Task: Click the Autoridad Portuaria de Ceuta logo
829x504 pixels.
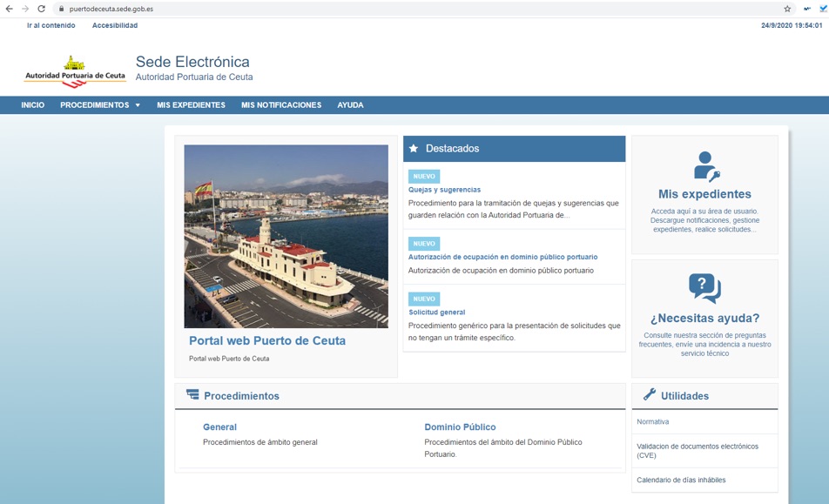Action: (x=75, y=72)
